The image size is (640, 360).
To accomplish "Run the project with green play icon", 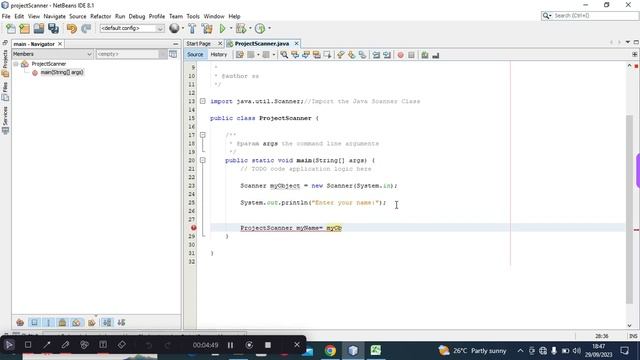I will tap(222, 29).
